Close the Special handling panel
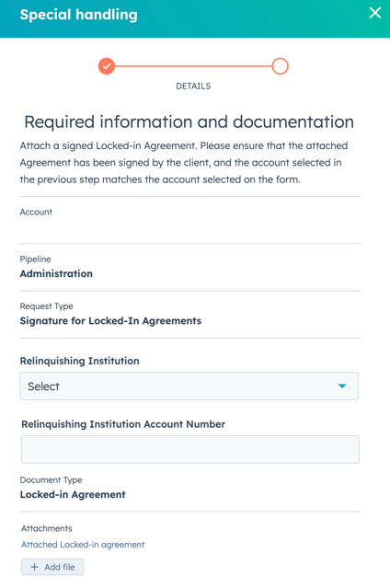This screenshot has height=588, width=390. coord(375,13)
